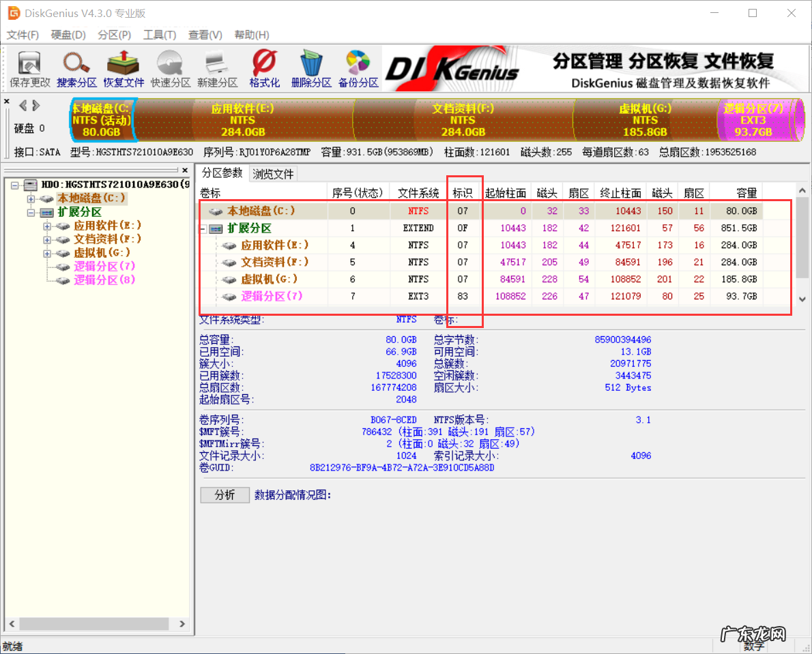Open the 恢复文件 recover files tool
This screenshot has height=654, width=812.
124,70
